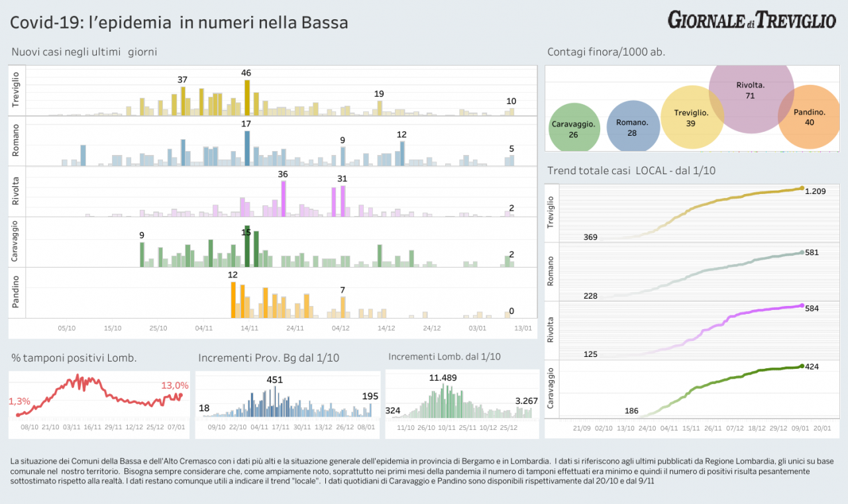This screenshot has width=848, height=504.
Task: Select Pandino's orange bar labeled 12
Action: pyautogui.click(x=233, y=299)
